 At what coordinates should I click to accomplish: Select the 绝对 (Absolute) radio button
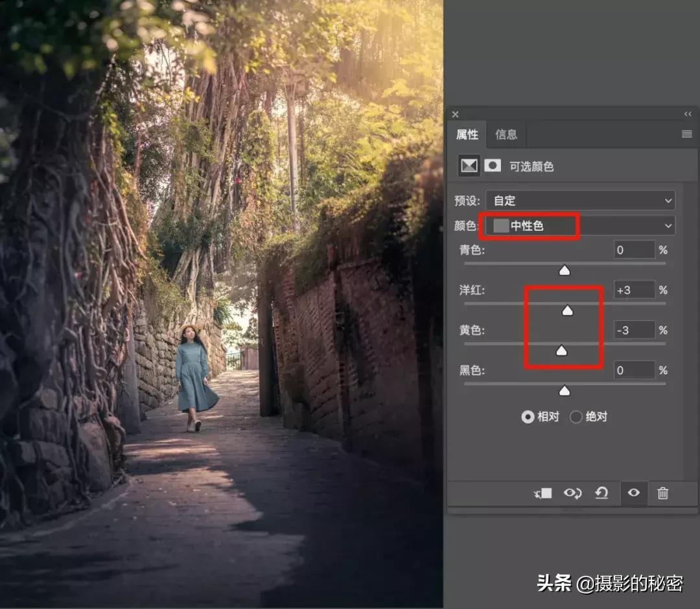click(x=576, y=417)
